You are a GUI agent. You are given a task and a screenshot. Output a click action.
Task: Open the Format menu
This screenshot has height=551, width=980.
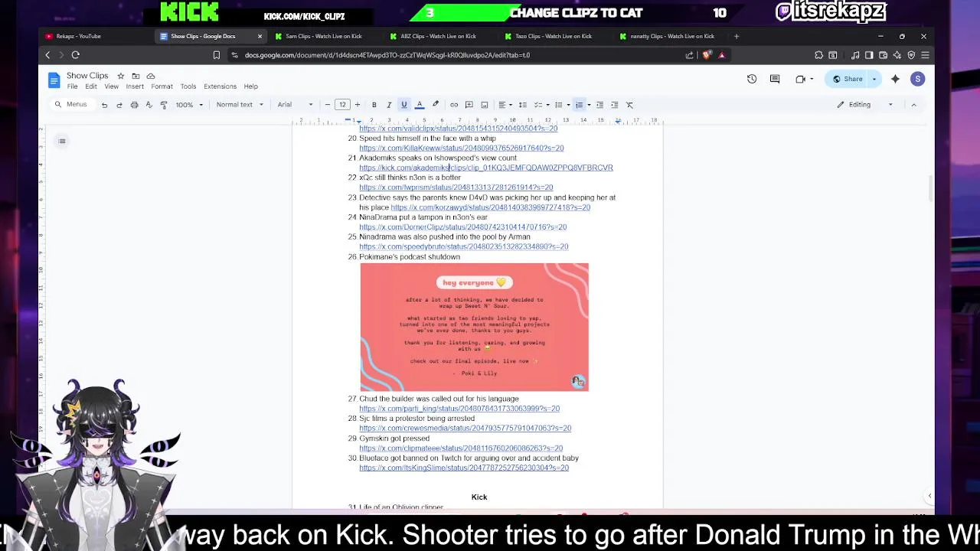[x=162, y=86]
